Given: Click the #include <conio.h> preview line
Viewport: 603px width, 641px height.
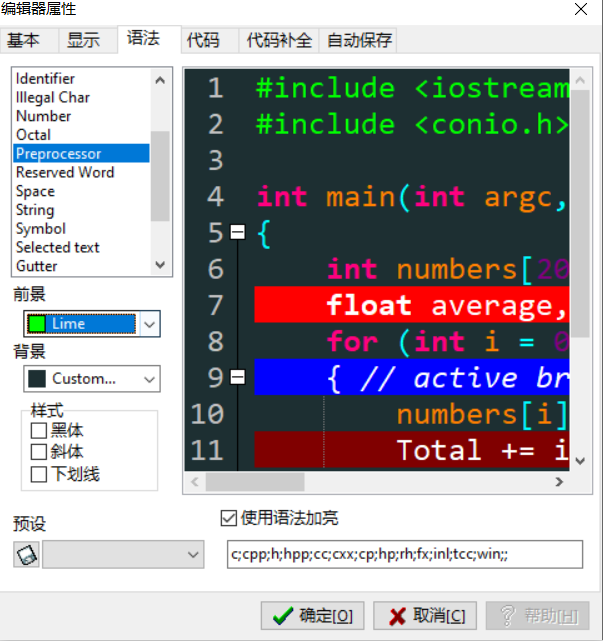Looking at the screenshot, I should pos(412,124).
